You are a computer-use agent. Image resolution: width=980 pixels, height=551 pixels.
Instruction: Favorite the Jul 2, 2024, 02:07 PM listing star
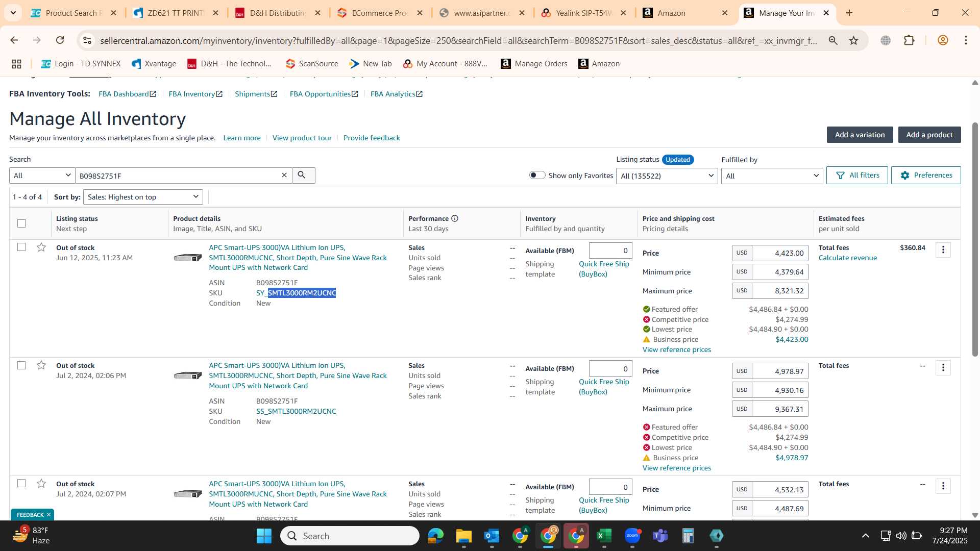41,484
